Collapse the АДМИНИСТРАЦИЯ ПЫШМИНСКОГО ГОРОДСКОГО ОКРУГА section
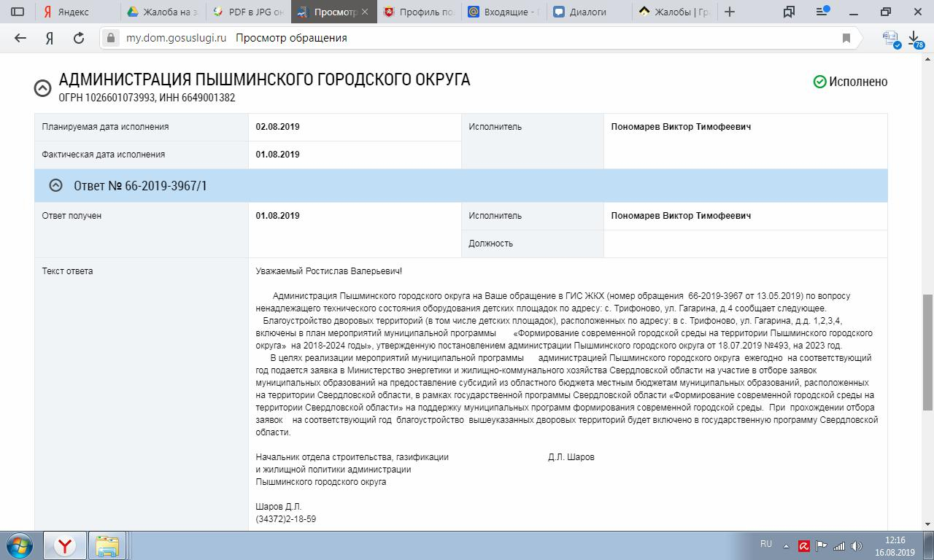 click(42, 87)
